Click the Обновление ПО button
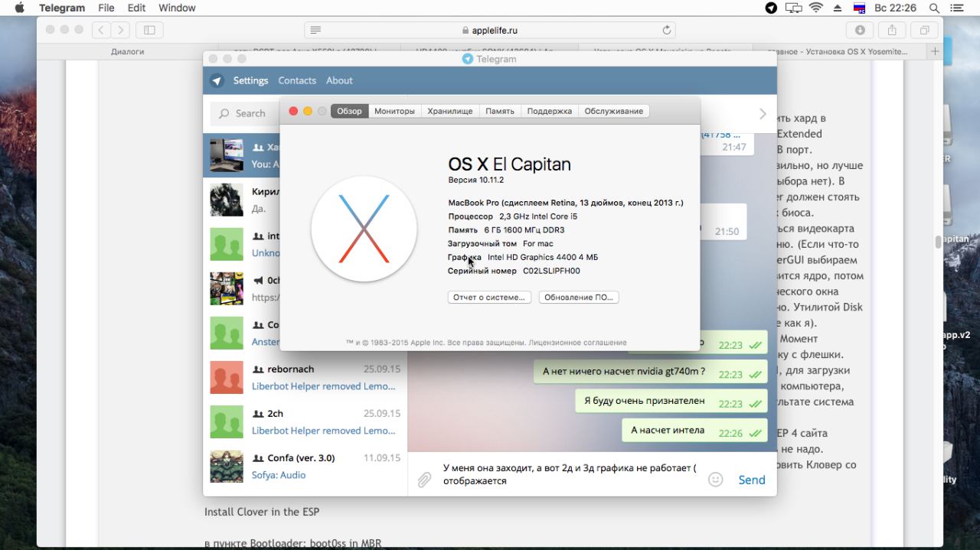This screenshot has height=550, width=980. [579, 297]
